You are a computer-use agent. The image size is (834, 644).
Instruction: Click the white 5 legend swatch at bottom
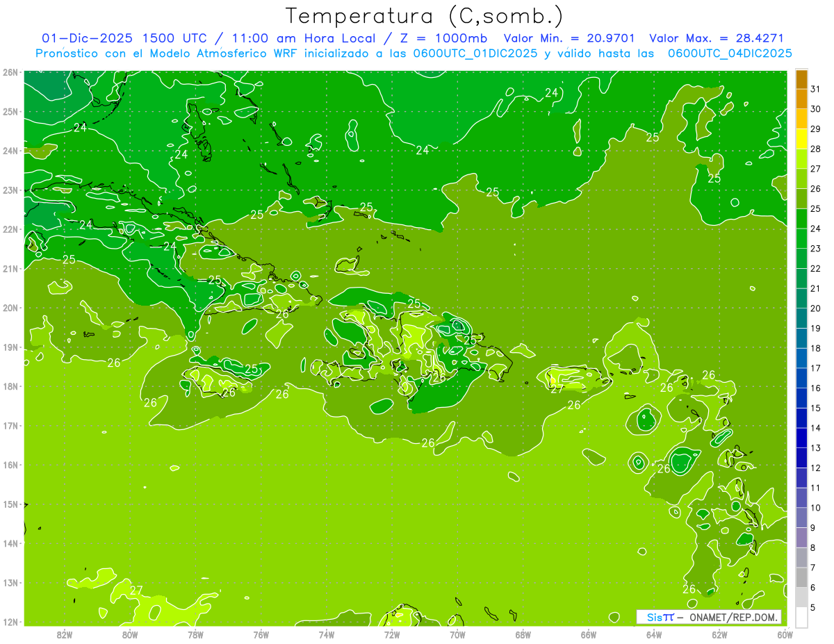pos(801,617)
